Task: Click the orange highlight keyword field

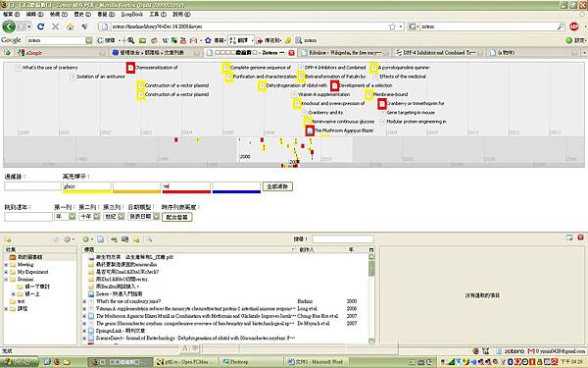Action: point(136,185)
